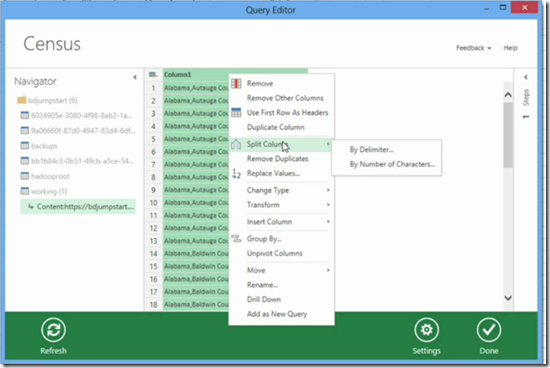Select Remove Other Columns

click(x=285, y=98)
